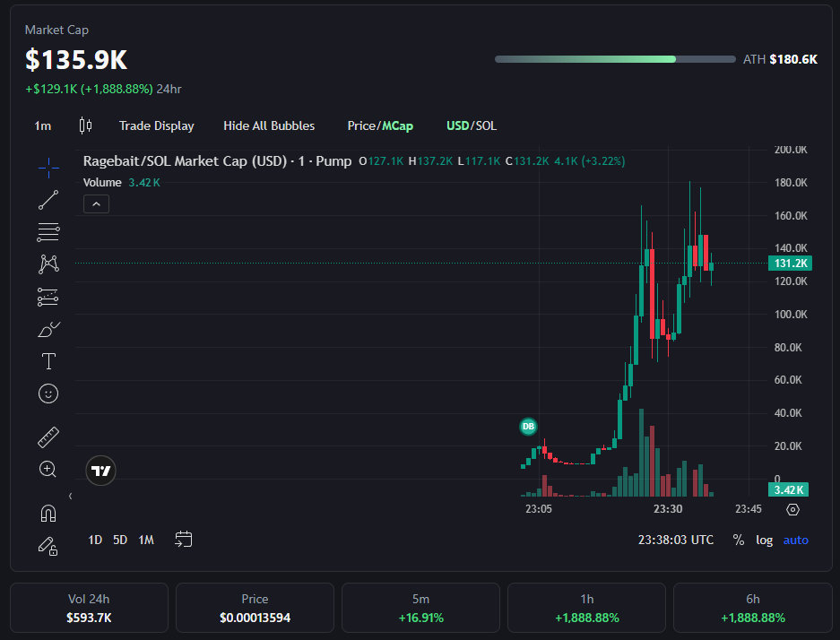The image size is (840, 640).
Task: Toggle auto scale mode
Action: coord(795,540)
